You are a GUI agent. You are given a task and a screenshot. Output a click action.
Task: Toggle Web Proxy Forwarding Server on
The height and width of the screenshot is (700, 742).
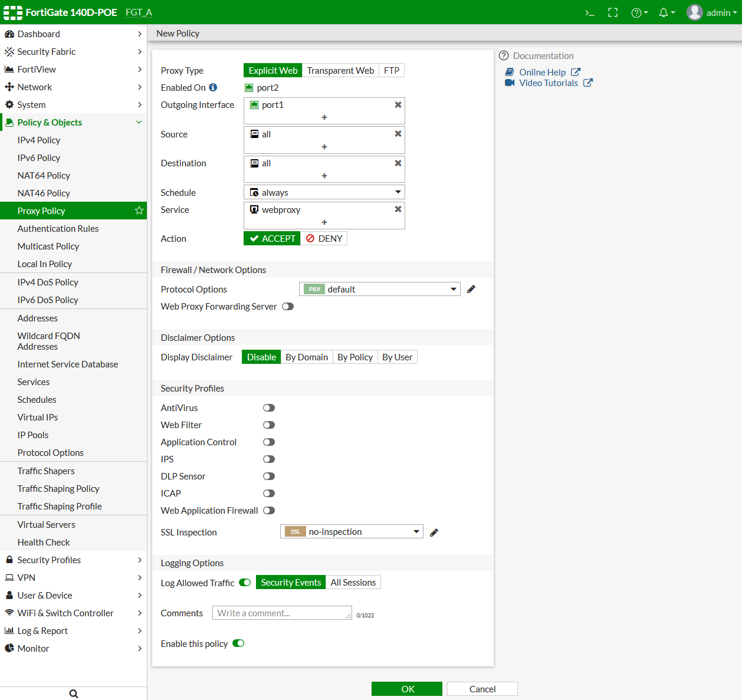pos(288,306)
